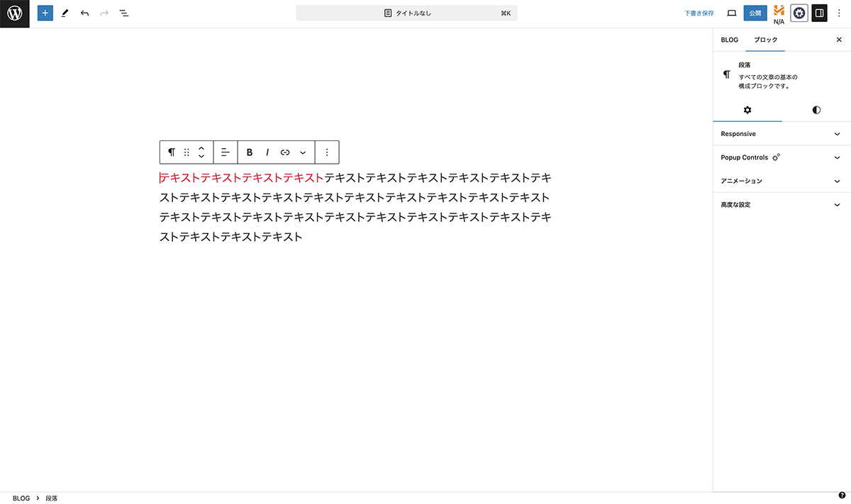The width and height of the screenshot is (851, 504).
Task: Open the タイトルなし command palette bar
Action: pos(406,13)
